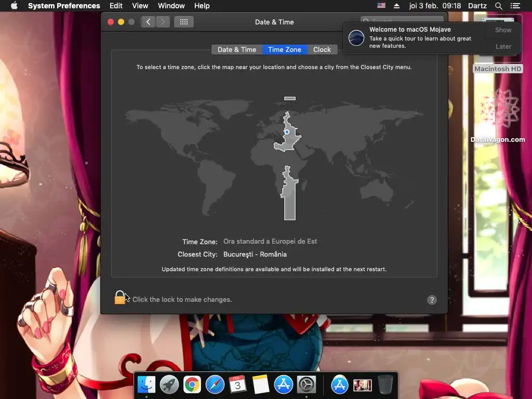Screen dimensions: 532x399
Task: Open the Window menu
Action: (x=171, y=6)
